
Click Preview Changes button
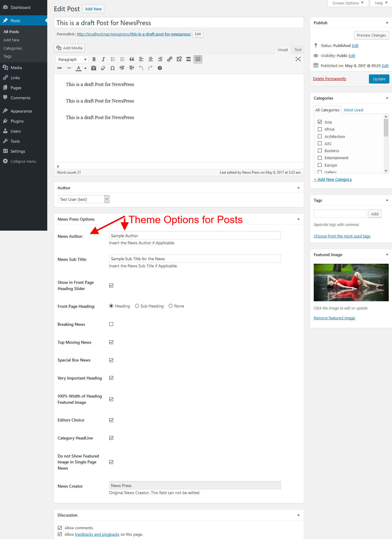pyautogui.click(x=372, y=35)
